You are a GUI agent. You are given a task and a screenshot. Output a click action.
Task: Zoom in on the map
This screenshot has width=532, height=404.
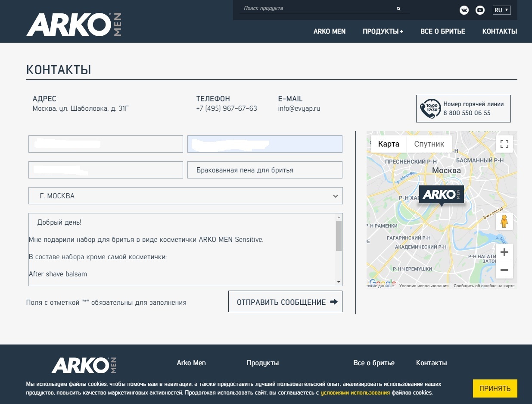tap(504, 252)
